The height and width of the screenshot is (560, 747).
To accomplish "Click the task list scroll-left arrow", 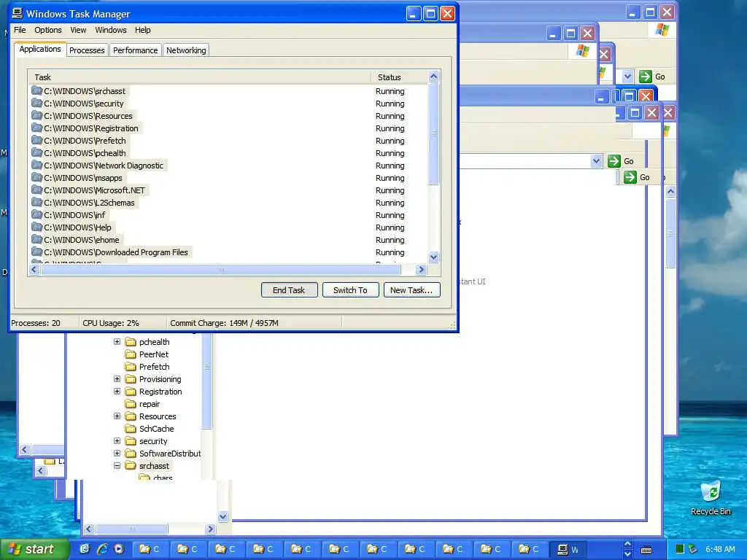I will [x=34, y=270].
